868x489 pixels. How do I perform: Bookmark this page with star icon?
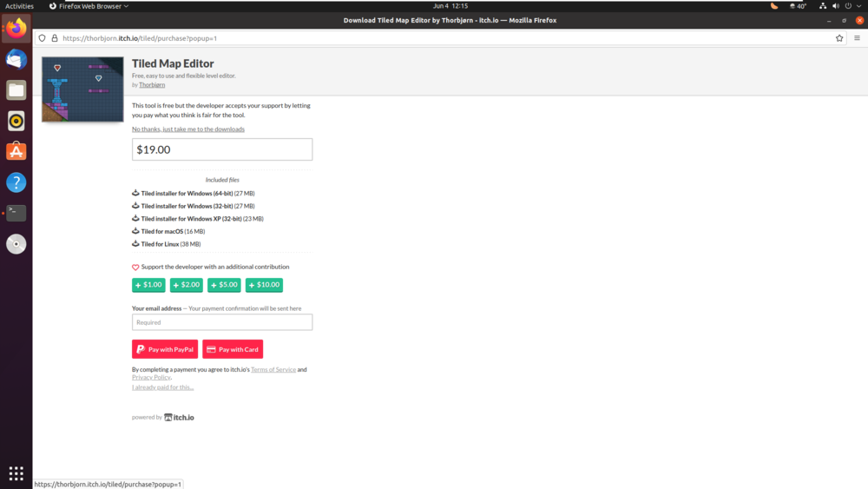[x=839, y=38]
